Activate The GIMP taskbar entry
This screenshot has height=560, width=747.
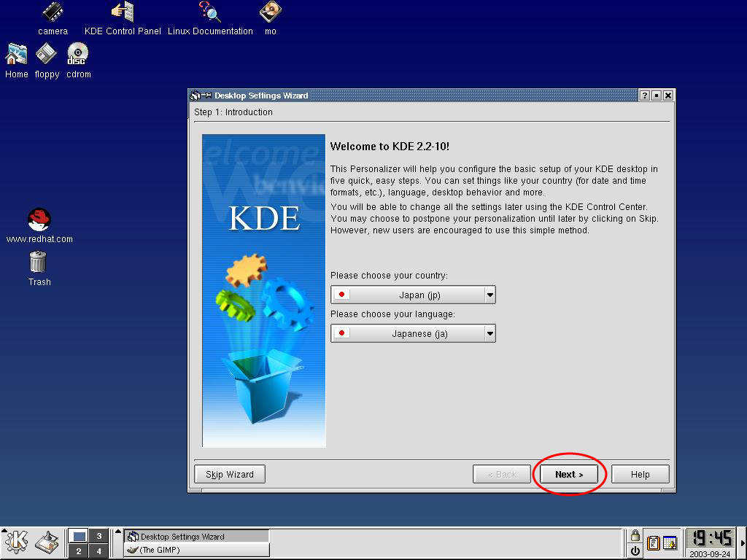[196, 550]
